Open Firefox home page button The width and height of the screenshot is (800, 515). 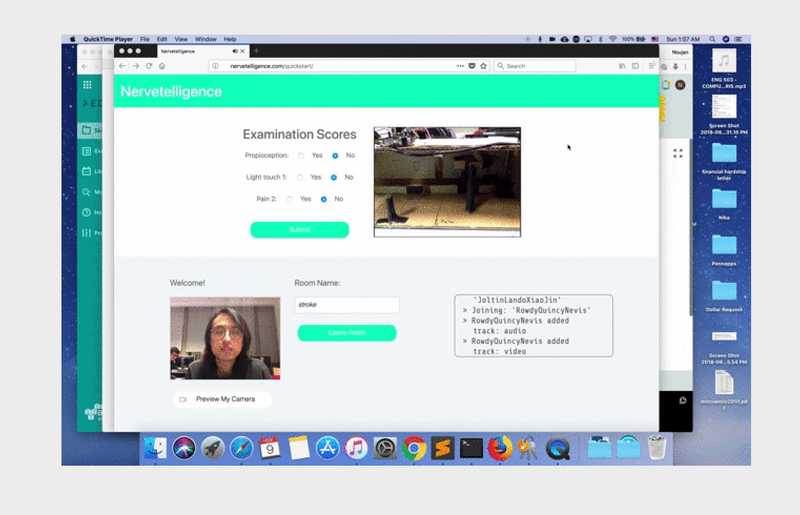(162, 66)
